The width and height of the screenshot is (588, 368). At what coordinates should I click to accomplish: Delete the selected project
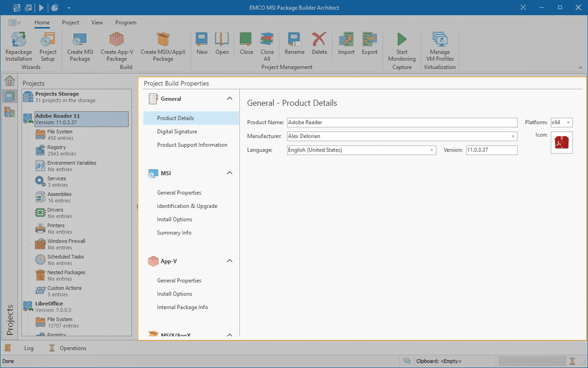tap(319, 44)
